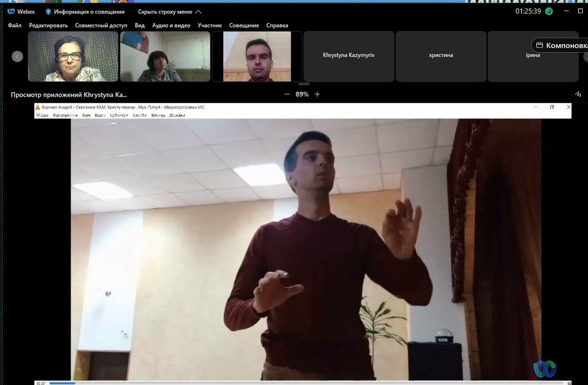Select the христина participant tile

click(x=440, y=56)
